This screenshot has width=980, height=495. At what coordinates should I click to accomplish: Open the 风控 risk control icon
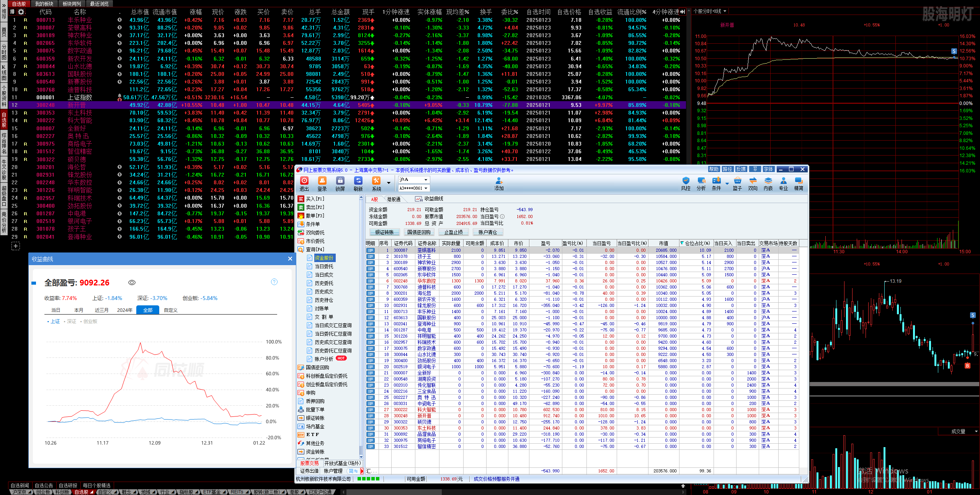click(x=686, y=184)
